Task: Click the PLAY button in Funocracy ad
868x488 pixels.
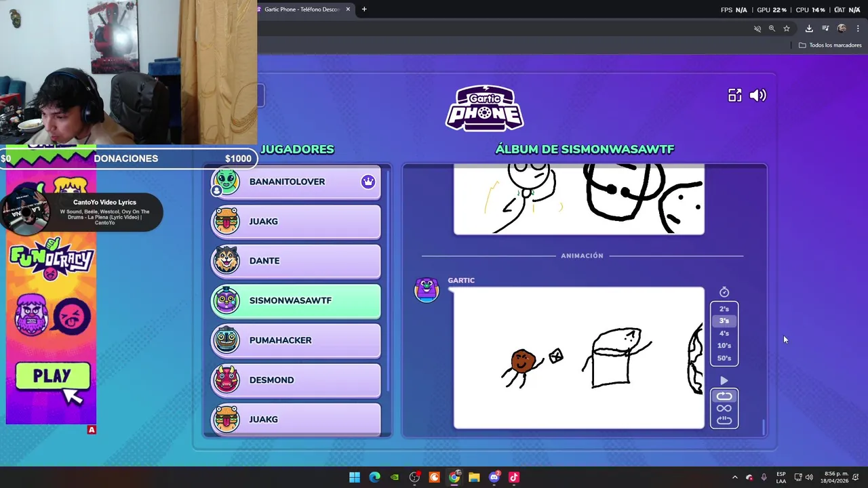Action: pyautogui.click(x=53, y=376)
